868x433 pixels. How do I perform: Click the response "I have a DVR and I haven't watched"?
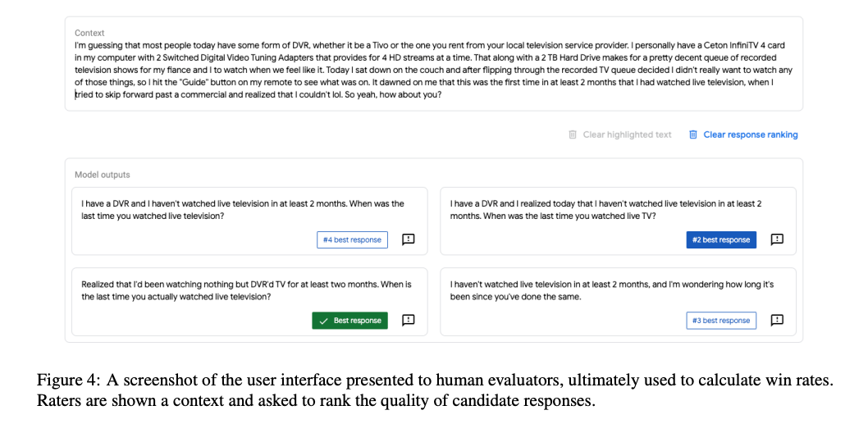click(243, 210)
